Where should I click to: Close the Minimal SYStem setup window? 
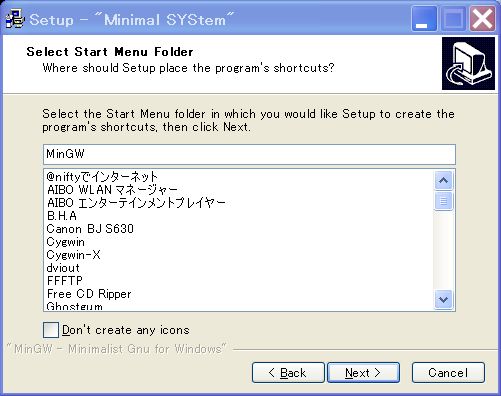tap(482, 19)
